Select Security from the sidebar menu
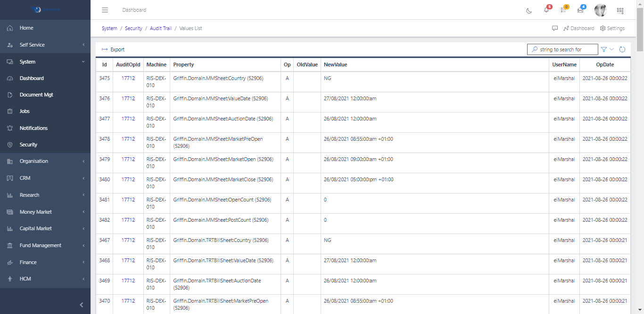The width and height of the screenshot is (644, 314). 29,145
